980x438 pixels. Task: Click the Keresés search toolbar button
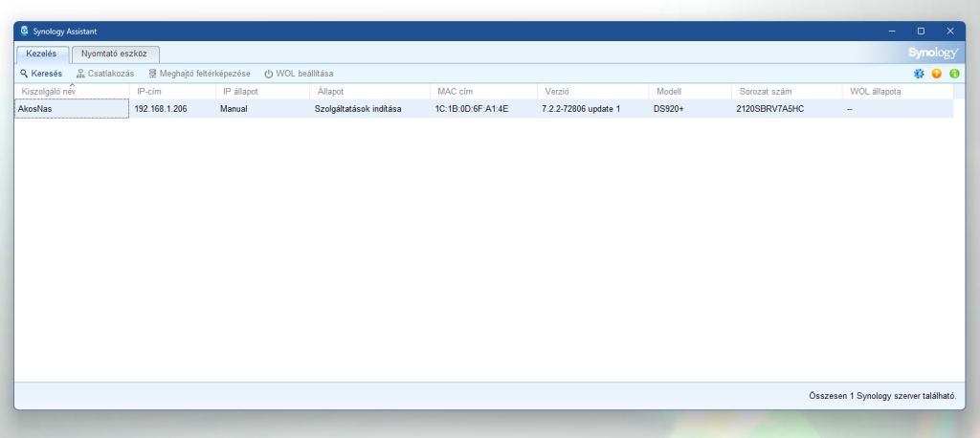click(41, 74)
